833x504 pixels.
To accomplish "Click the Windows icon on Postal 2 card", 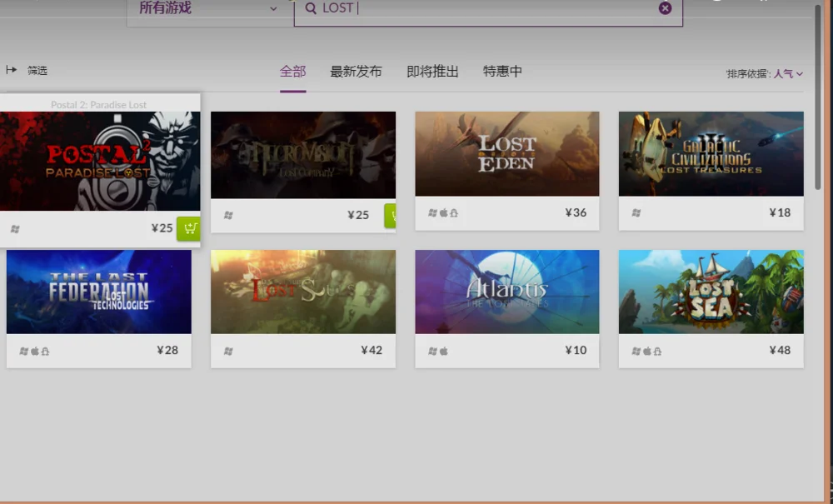I will 15,229.
